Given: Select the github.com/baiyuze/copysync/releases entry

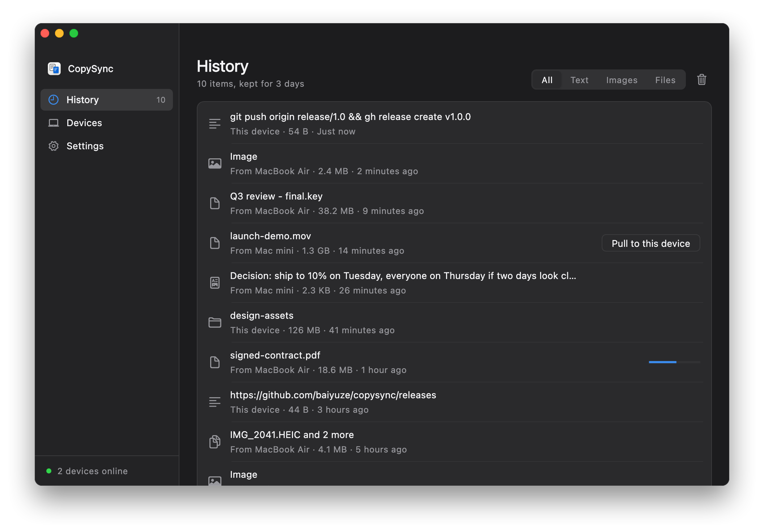Looking at the screenshot, I should 454,402.
